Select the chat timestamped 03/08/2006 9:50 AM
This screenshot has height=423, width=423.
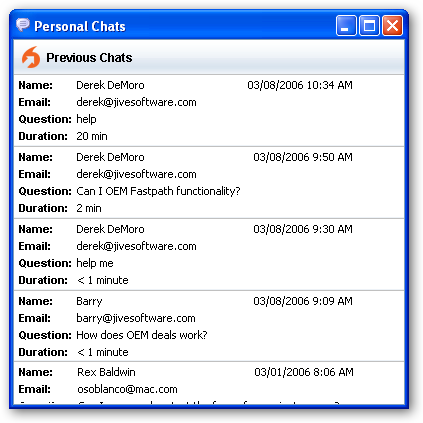pos(209,183)
